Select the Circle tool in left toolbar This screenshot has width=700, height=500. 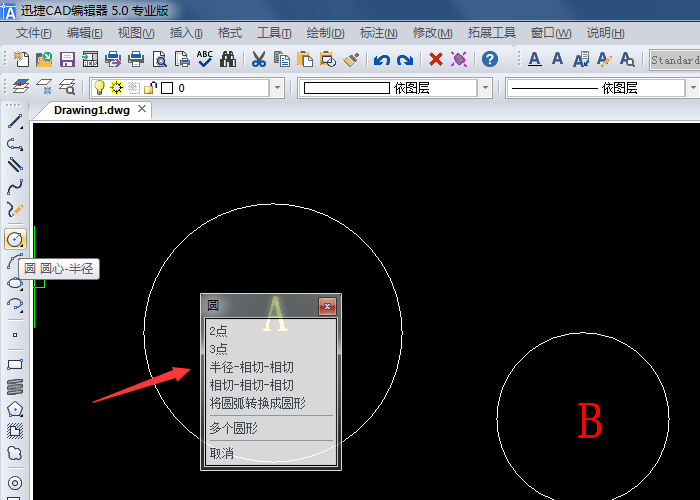tap(15, 239)
